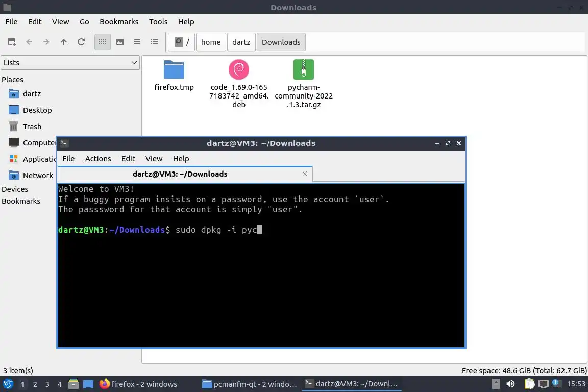Switch to detailed list view mode
588x392 pixels.
tap(155, 42)
